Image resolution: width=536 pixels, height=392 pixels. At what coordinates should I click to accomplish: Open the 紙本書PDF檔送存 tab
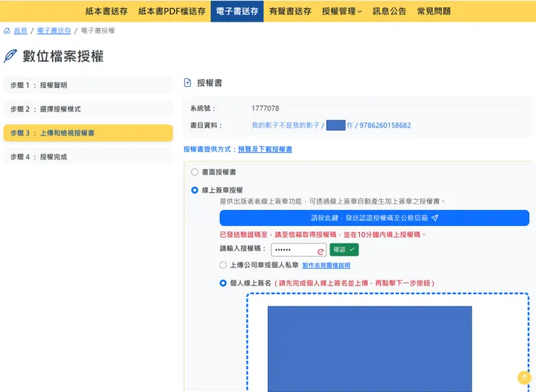pos(172,12)
